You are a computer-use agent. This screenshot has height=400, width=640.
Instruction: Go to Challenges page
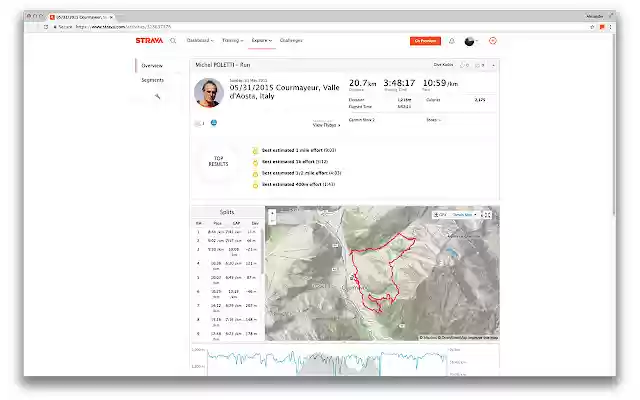point(291,40)
